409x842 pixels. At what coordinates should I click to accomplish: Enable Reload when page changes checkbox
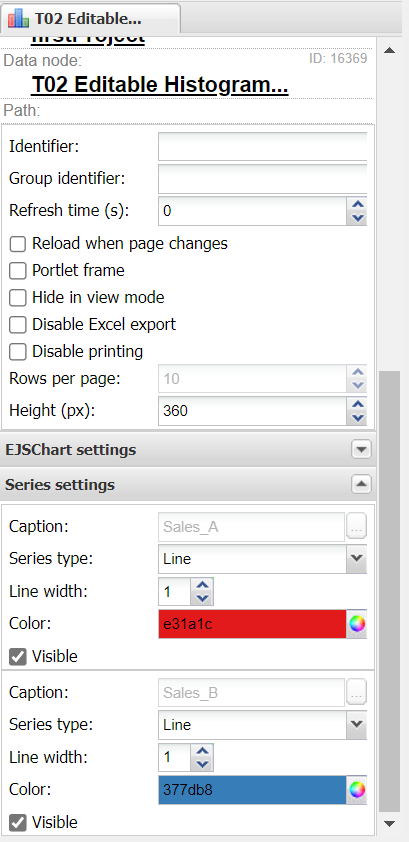(18, 244)
